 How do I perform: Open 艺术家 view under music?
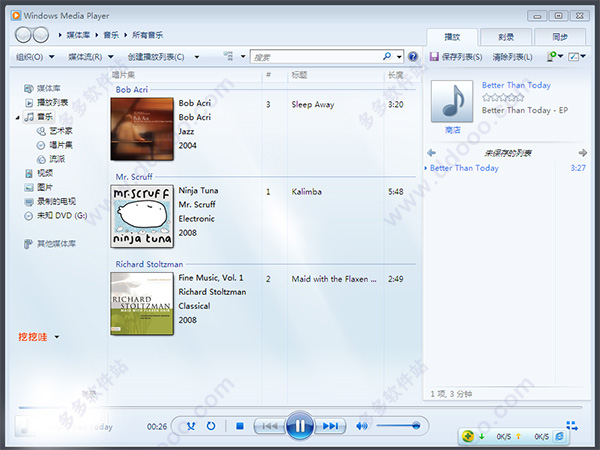click(54, 131)
